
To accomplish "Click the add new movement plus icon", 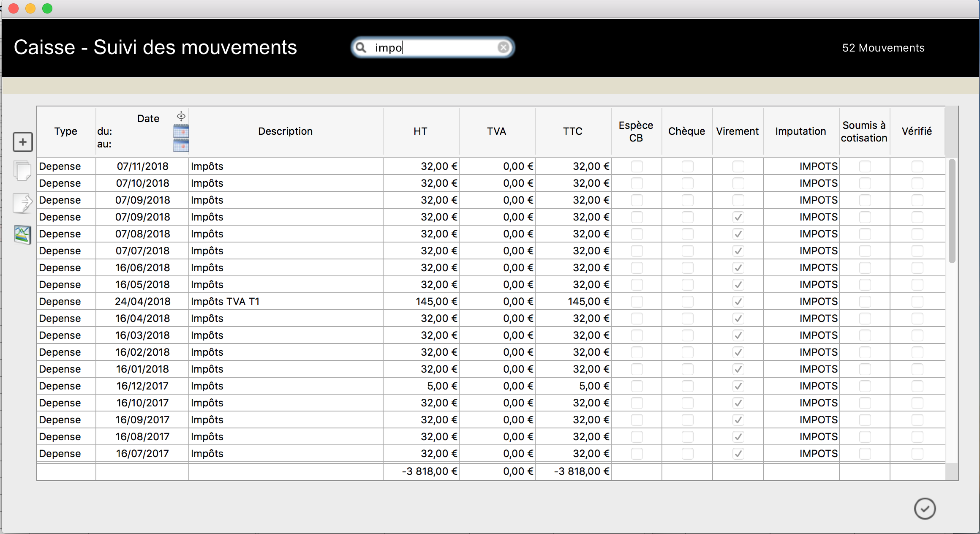I will [x=23, y=142].
